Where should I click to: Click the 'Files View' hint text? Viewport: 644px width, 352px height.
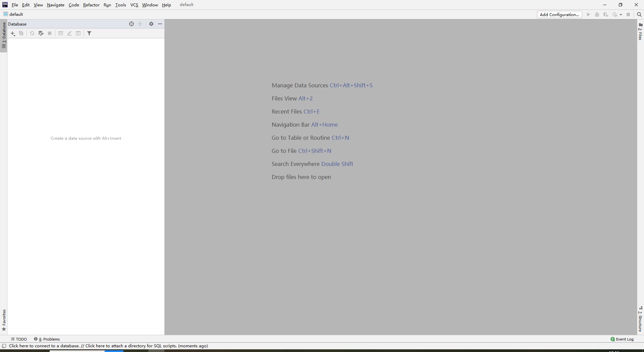(x=284, y=98)
